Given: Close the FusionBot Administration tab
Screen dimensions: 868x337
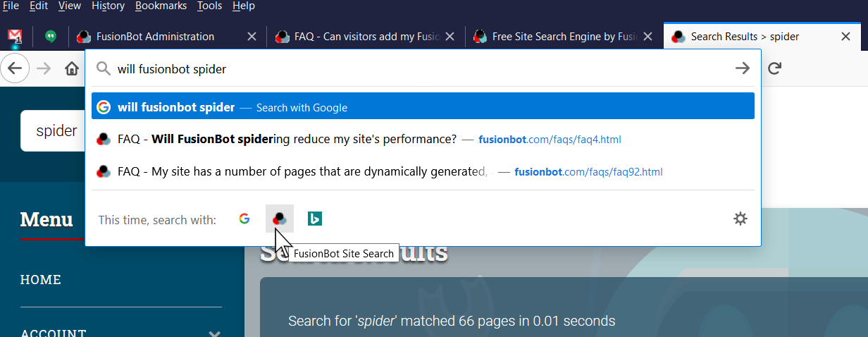Looking at the screenshot, I should [x=252, y=37].
